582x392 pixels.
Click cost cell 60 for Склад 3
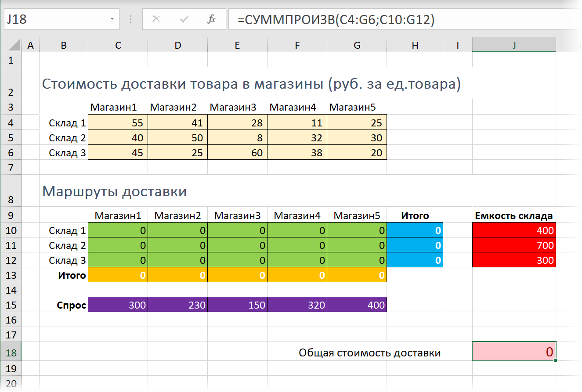point(237,153)
